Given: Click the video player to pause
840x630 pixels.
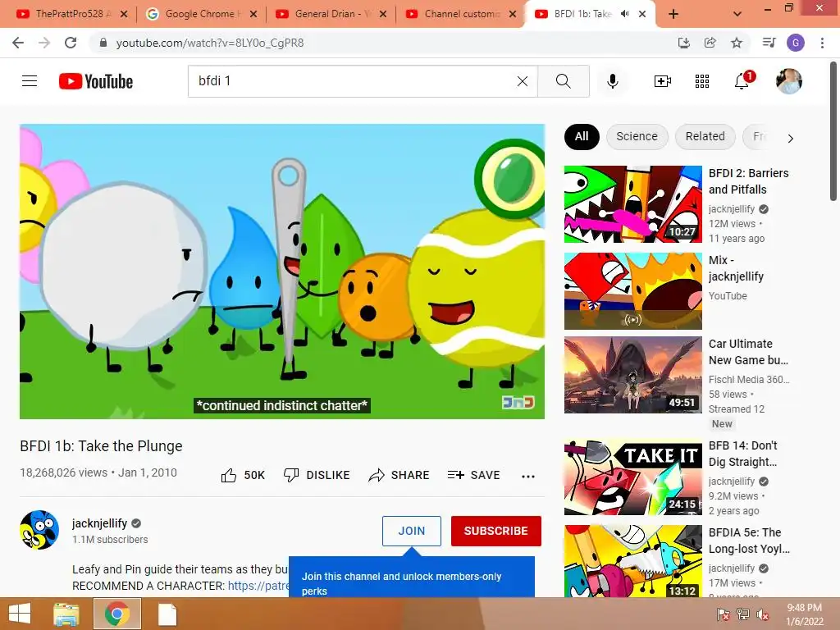Looking at the screenshot, I should [282, 271].
